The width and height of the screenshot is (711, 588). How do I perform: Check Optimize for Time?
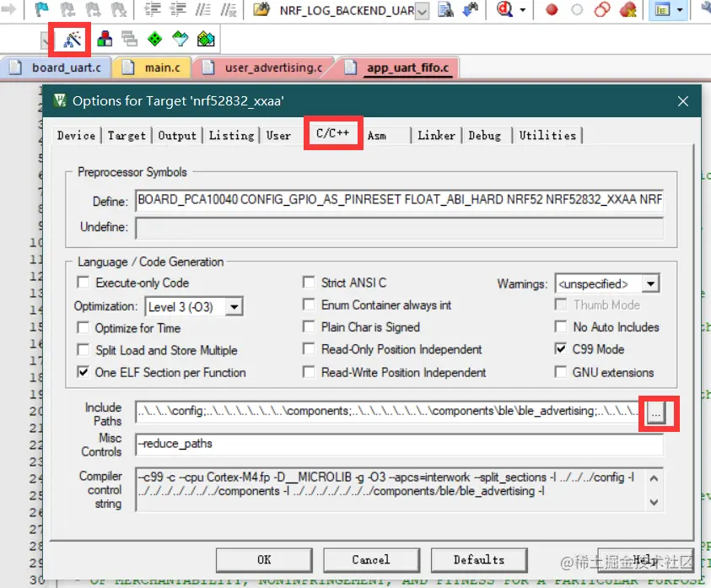coord(83,327)
